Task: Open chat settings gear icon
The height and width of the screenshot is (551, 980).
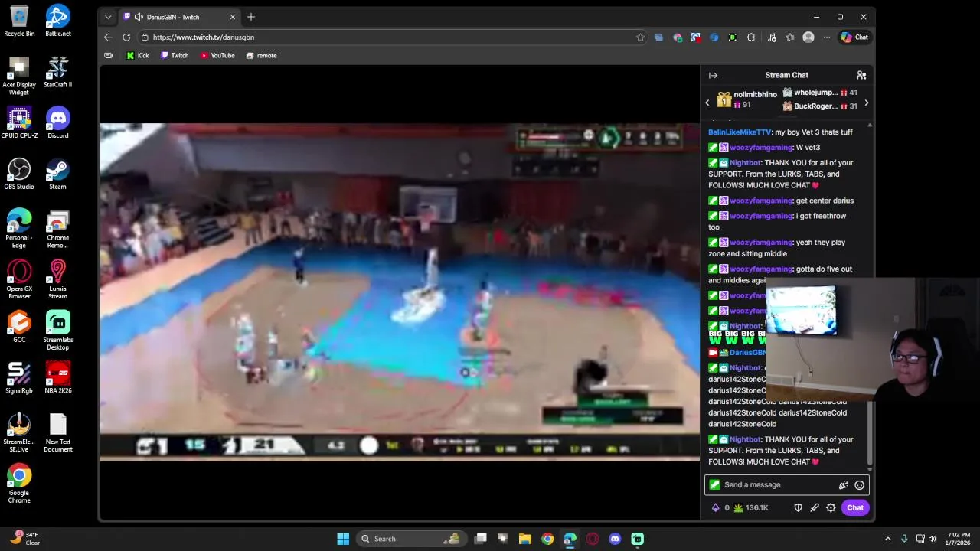Action: pos(831,507)
